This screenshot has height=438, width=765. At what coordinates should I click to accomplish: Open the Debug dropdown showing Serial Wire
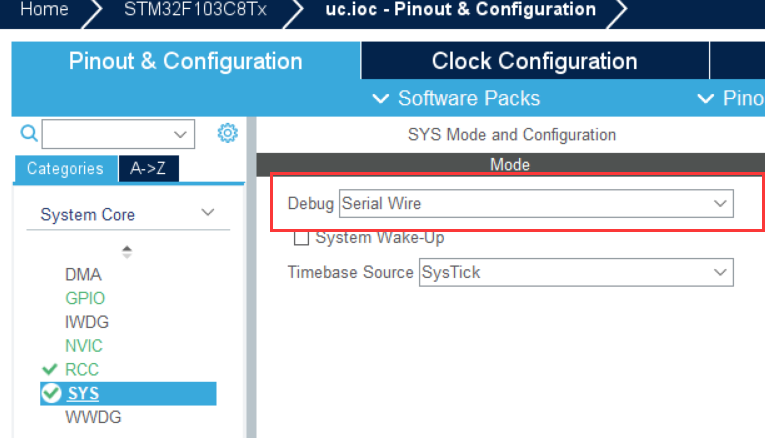536,203
